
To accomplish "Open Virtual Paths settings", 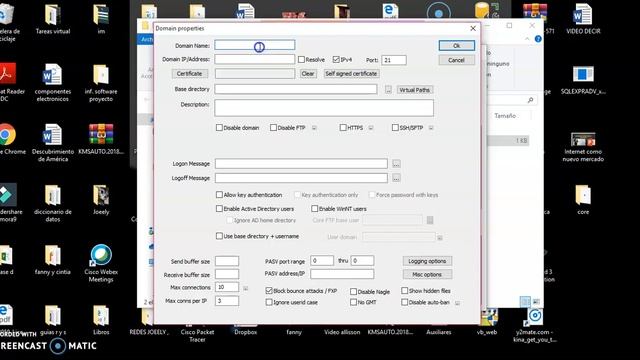I will [415, 90].
